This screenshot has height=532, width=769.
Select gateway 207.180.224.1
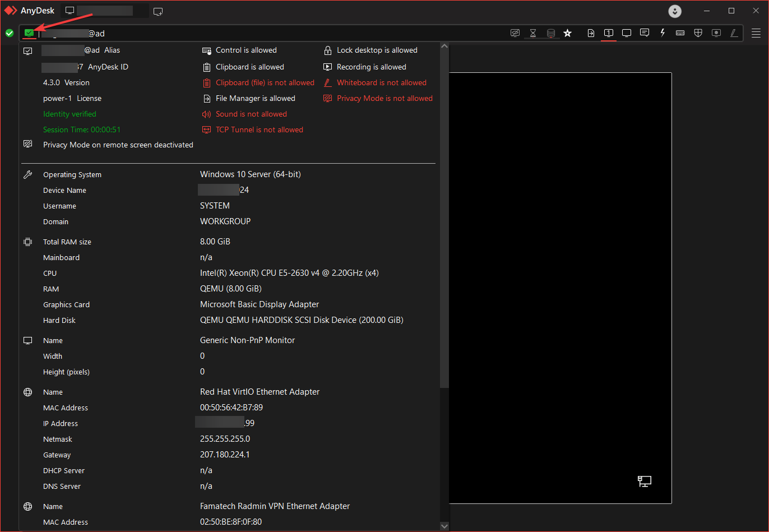click(x=225, y=455)
